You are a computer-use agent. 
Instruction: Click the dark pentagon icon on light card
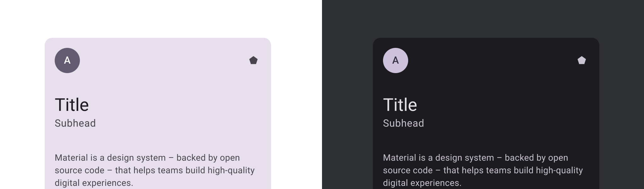(253, 60)
